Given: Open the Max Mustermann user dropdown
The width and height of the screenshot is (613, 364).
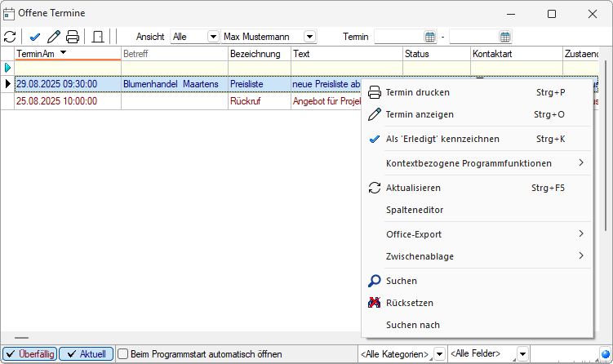Looking at the screenshot, I should point(309,37).
